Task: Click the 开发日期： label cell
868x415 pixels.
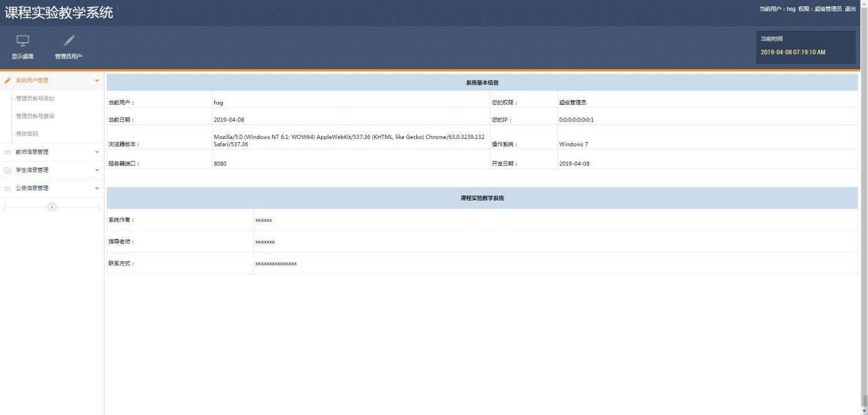Action: tap(524, 159)
